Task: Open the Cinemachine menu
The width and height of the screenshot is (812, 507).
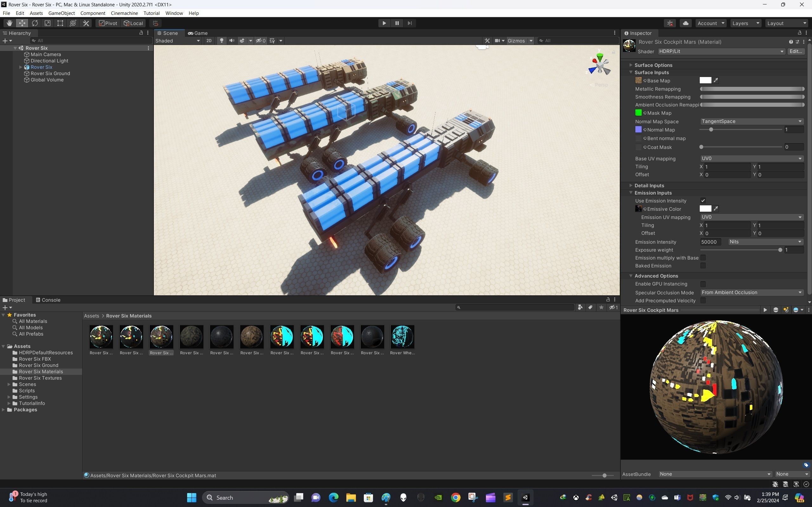Action: (x=124, y=13)
